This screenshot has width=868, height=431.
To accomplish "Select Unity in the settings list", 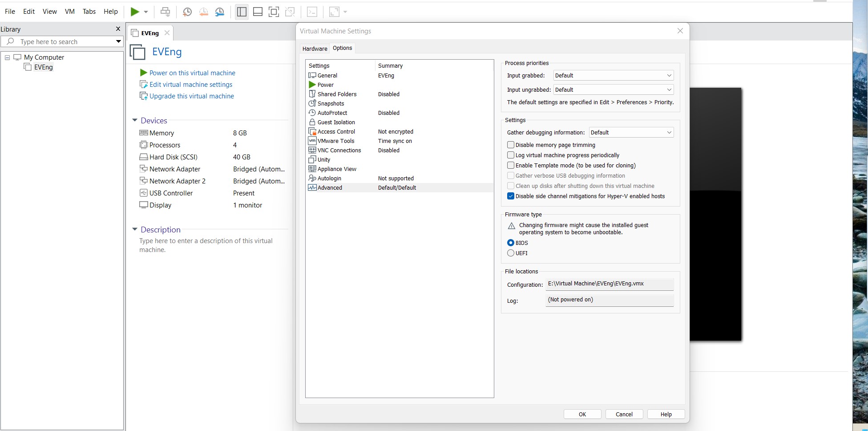I will tap(400, 160).
